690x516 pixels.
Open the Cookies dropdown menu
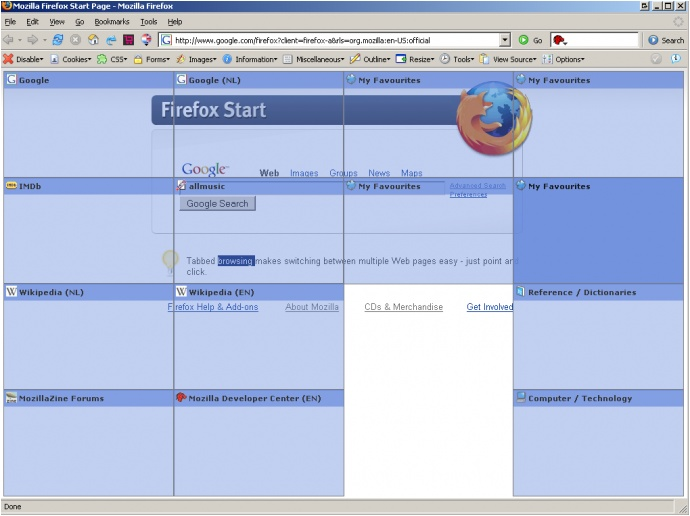pyautogui.click(x=70, y=59)
